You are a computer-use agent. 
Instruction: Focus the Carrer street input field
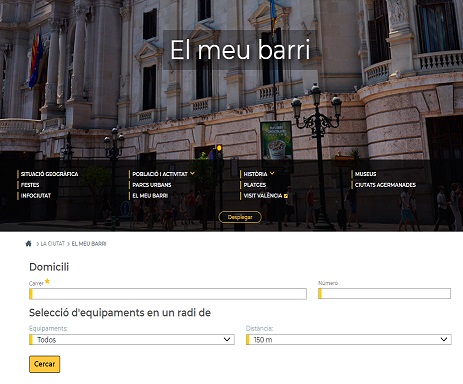click(x=168, y=294)
